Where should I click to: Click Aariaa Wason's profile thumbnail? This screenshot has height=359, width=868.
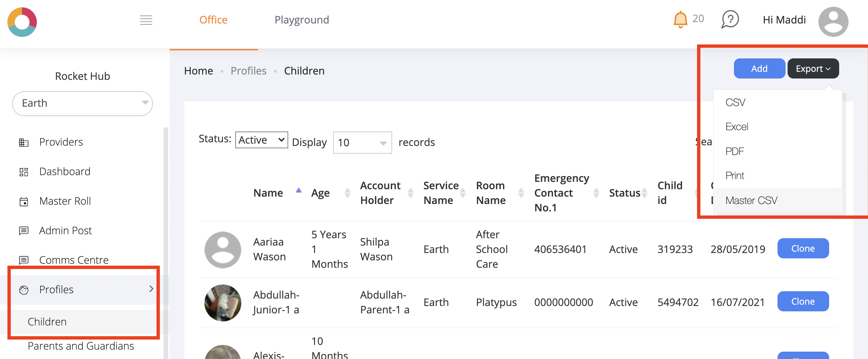(223, 249)
